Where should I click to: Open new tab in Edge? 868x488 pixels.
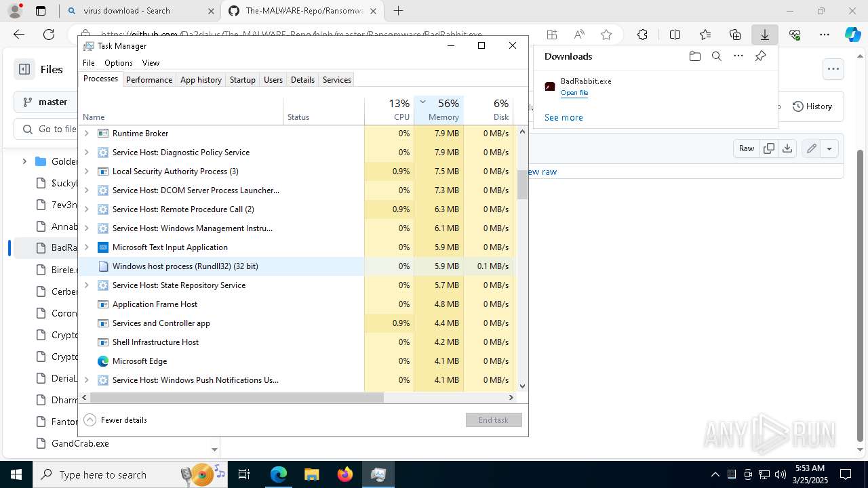[x=399, y=11]
